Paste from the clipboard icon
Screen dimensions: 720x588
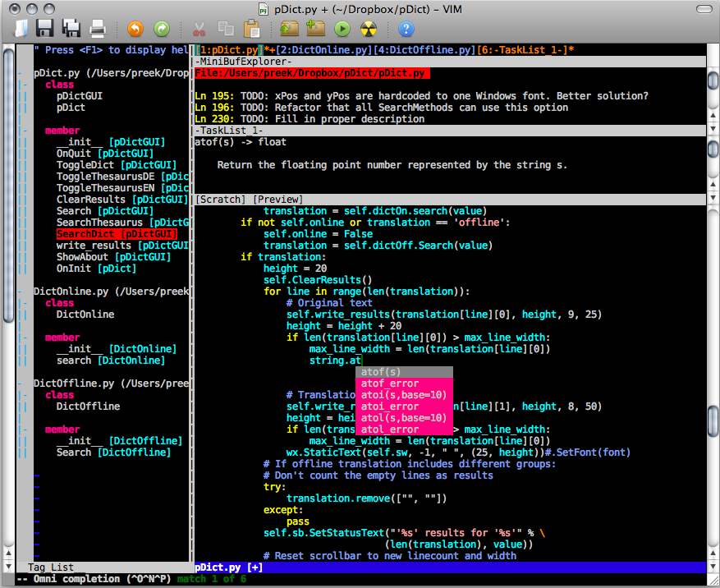point(252,30)
